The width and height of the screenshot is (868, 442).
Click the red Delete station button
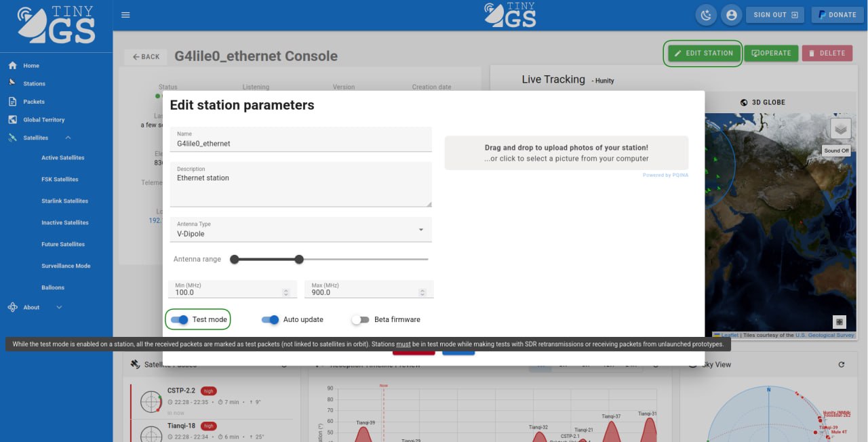tap(827, 53)
